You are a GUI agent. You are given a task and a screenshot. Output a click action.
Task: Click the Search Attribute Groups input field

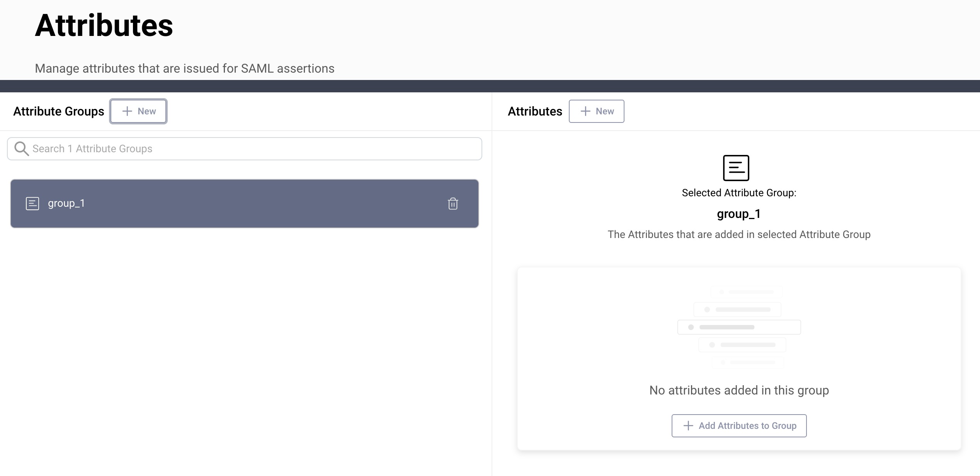coord(243,148)
